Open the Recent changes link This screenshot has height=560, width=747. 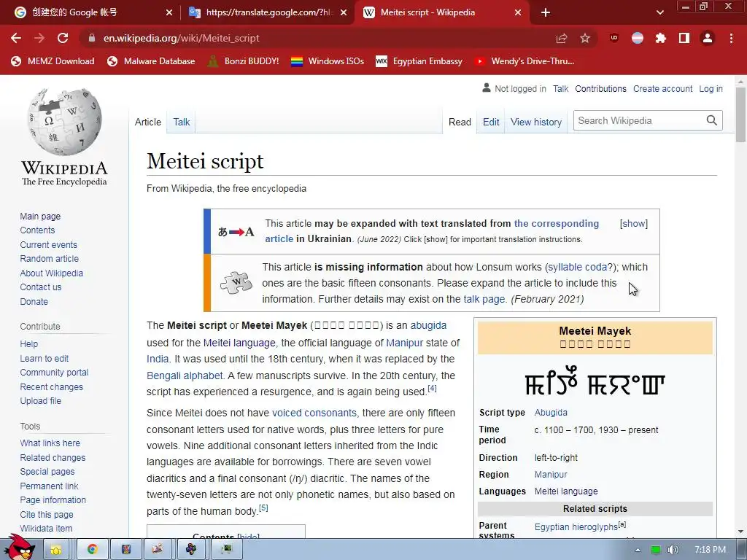coord(52,386)
